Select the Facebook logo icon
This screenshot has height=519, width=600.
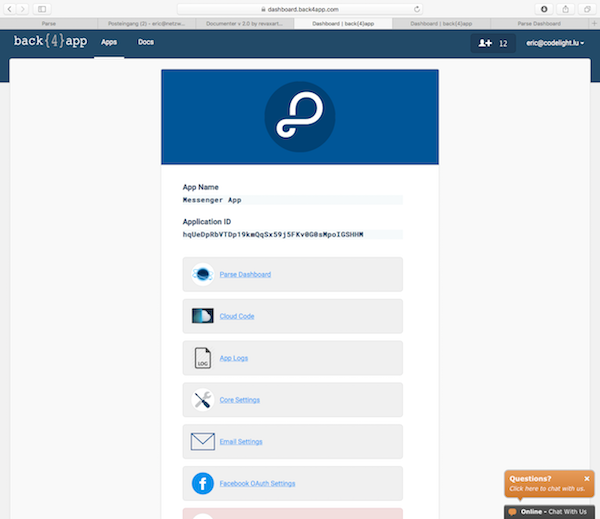pos(202,483)
